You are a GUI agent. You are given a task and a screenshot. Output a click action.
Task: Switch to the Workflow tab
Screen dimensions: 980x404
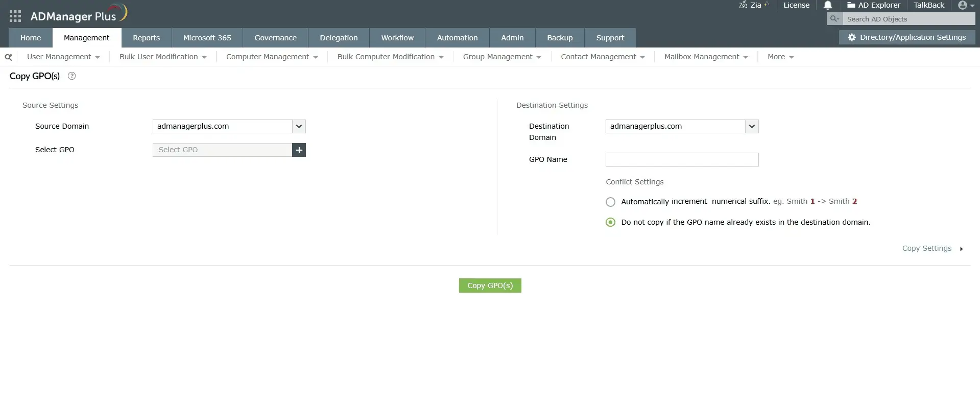(x=397, y=38)
